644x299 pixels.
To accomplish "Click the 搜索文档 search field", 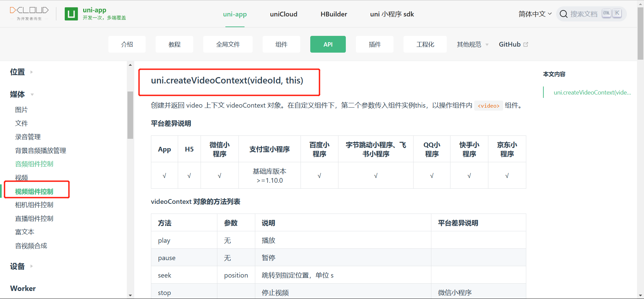I will [591, 14].
